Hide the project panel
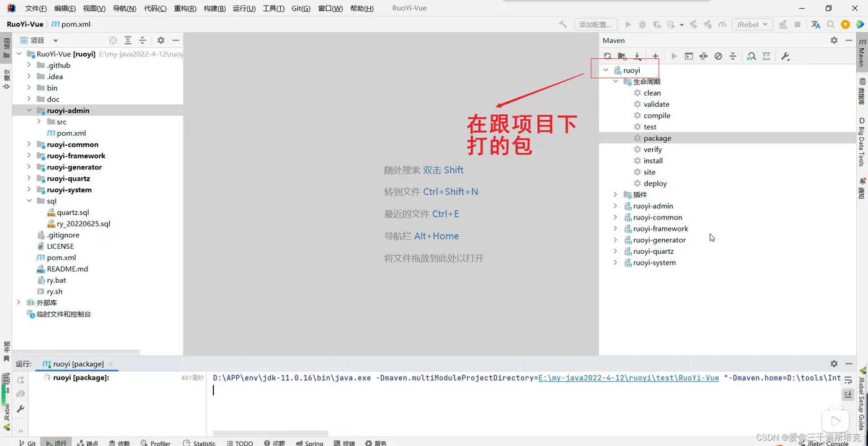The height and width of the screenshot is (446, 868). click(x=175, y=40)
